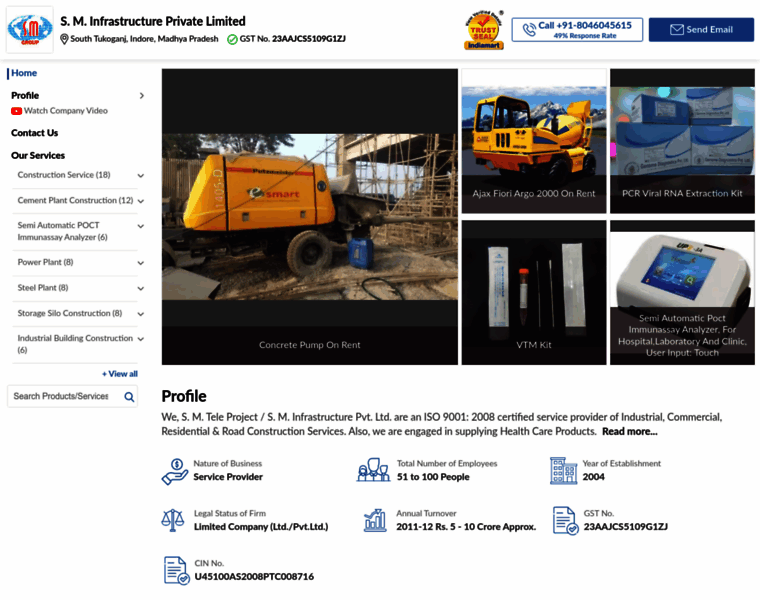Click the GST No. document icon

tap(565, 521)
